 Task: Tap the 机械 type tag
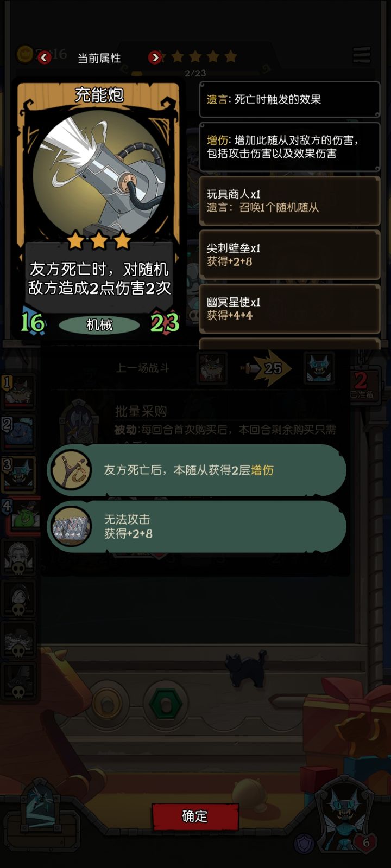(99, 324)
